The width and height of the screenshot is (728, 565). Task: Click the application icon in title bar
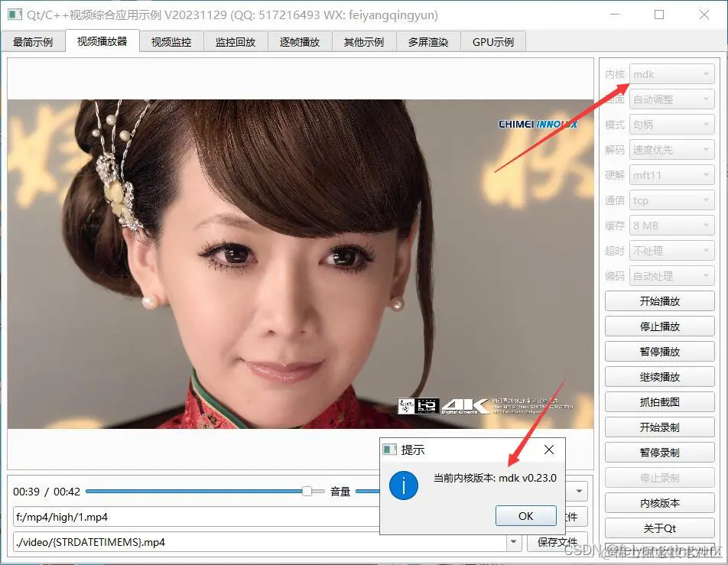15,15
